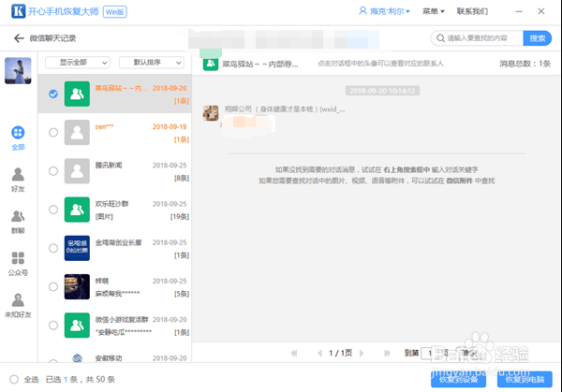Open the 金鸡湖创业长廊 conversation name
This screenshot has height=392, width=562.
click(x=118, y=242)
